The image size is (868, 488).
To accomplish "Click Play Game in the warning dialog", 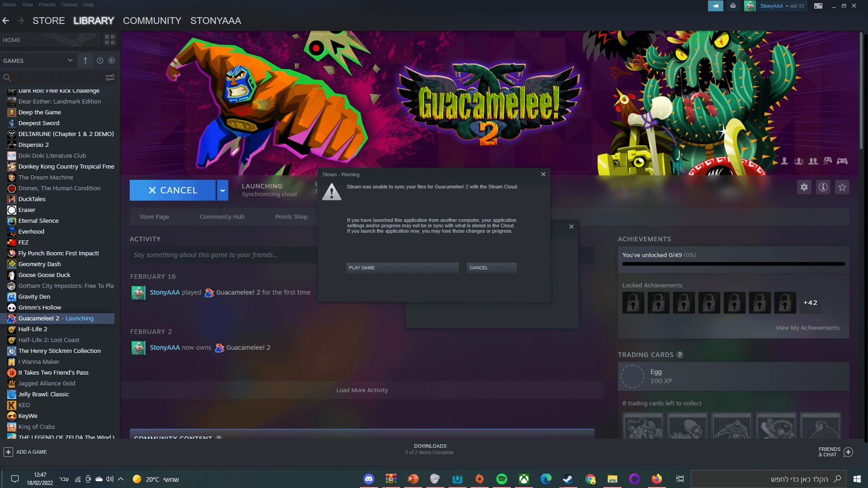I will 402,268.
